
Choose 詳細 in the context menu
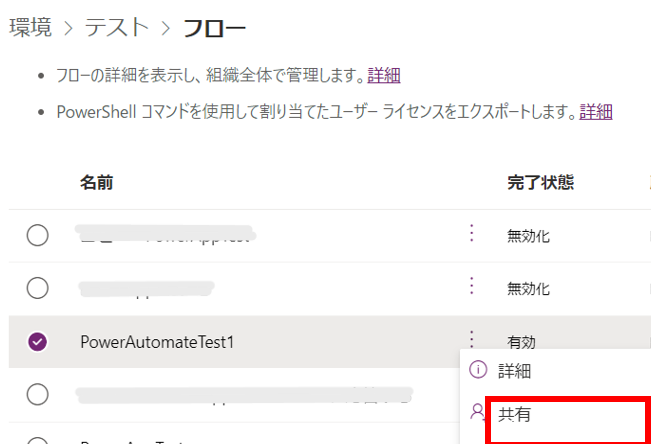[x=514, y=370]
